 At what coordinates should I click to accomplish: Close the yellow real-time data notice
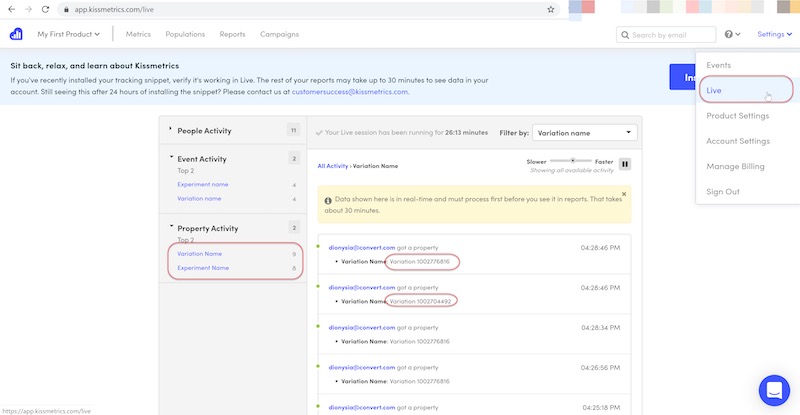(x=624, y=194)
